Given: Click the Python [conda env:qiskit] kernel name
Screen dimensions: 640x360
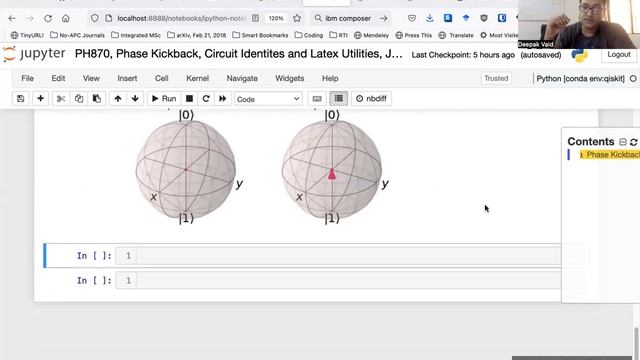Looking at the screenshot, I should (580, 79).
